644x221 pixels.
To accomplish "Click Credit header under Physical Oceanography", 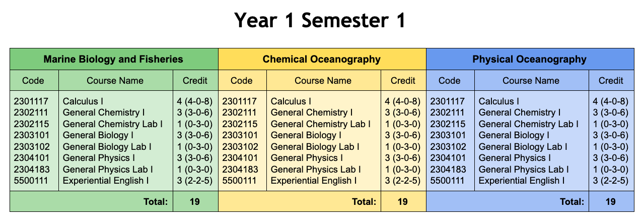I will (x=611, y=81).
